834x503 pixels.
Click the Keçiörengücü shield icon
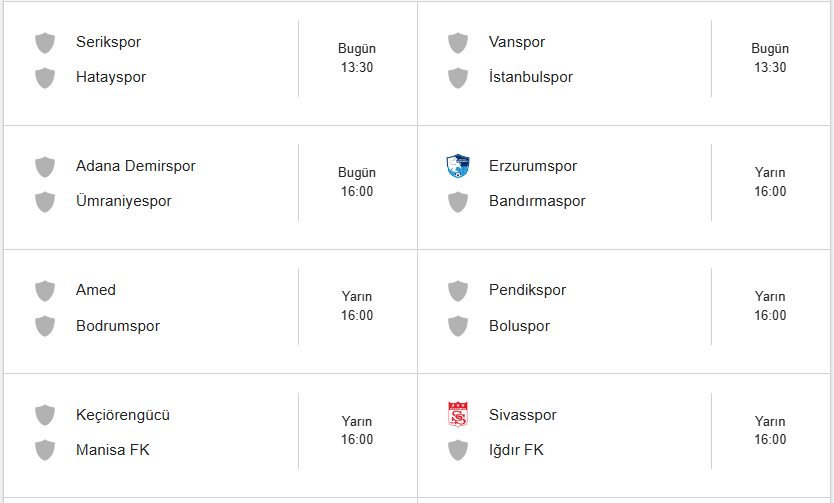[45, 414]
